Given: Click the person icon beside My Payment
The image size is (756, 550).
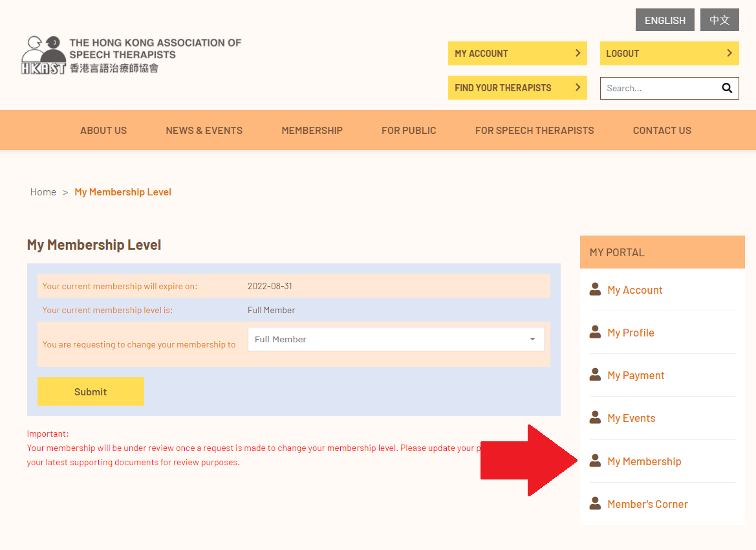Looking at the screenshot, I should point(595,375).
